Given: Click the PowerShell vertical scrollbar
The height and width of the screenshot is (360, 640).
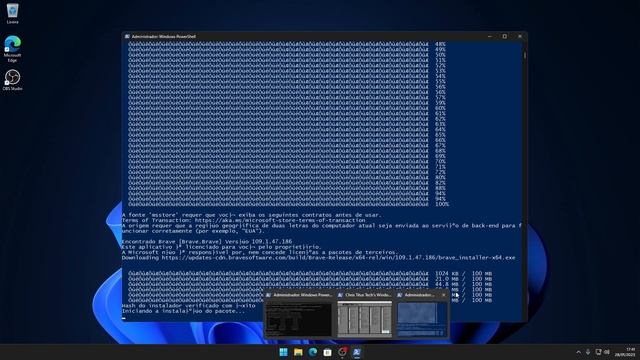Looking at the screenshot, I should 524,180.
